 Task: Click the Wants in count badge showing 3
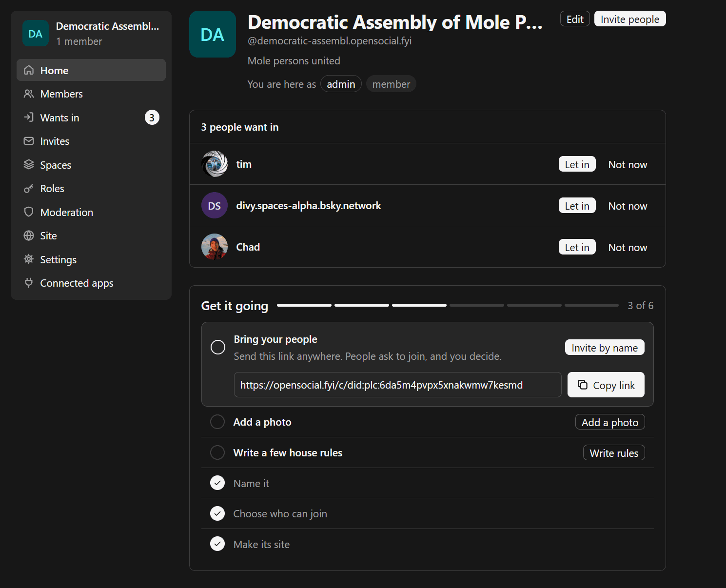pos(152,118)
